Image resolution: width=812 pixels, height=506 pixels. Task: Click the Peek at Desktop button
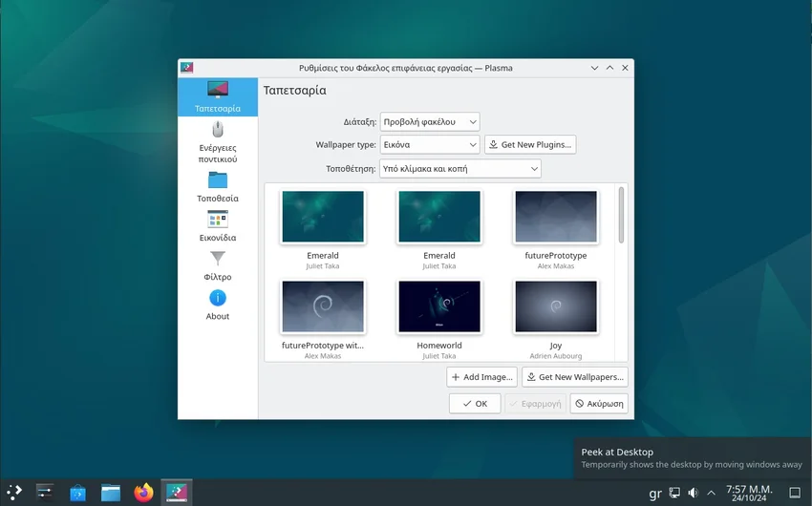tap(795, 493)
